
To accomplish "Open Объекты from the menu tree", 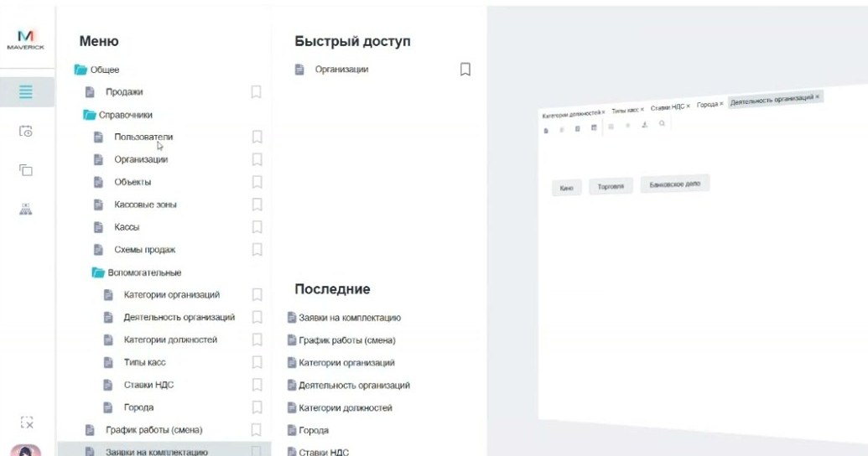I will 133,182.
